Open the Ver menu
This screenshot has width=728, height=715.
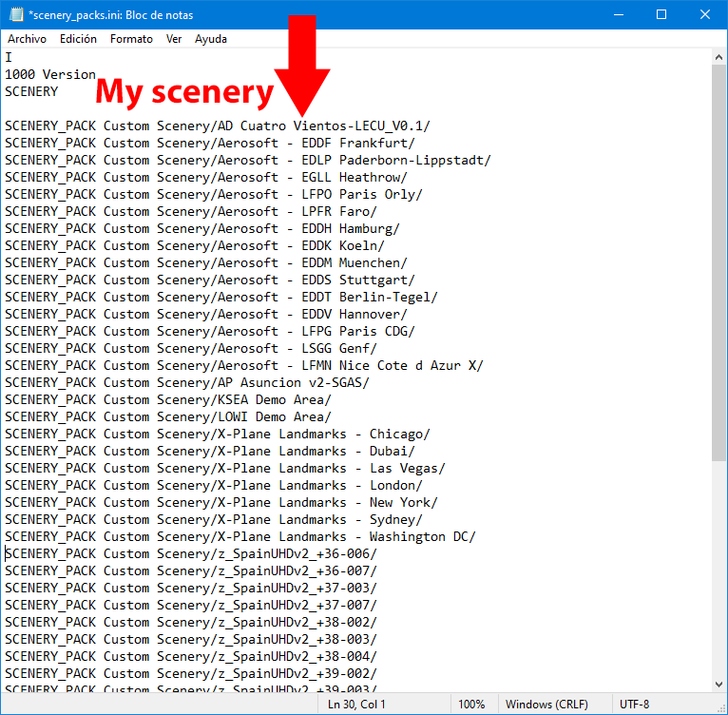coord(174,39)
